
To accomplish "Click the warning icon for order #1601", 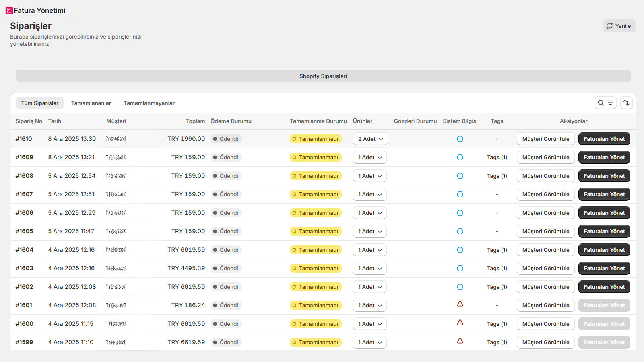I will pos(460,304).
